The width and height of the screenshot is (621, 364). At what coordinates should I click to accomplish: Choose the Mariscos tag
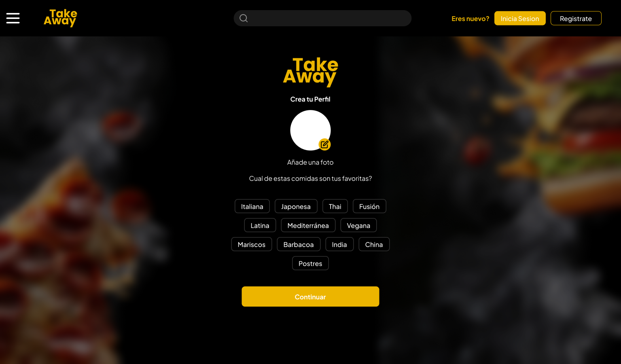pyautogui.click(x=252, y=244)
